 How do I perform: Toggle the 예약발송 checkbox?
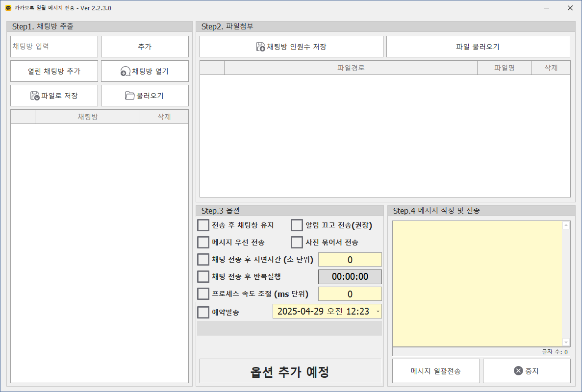coord(203,312)
